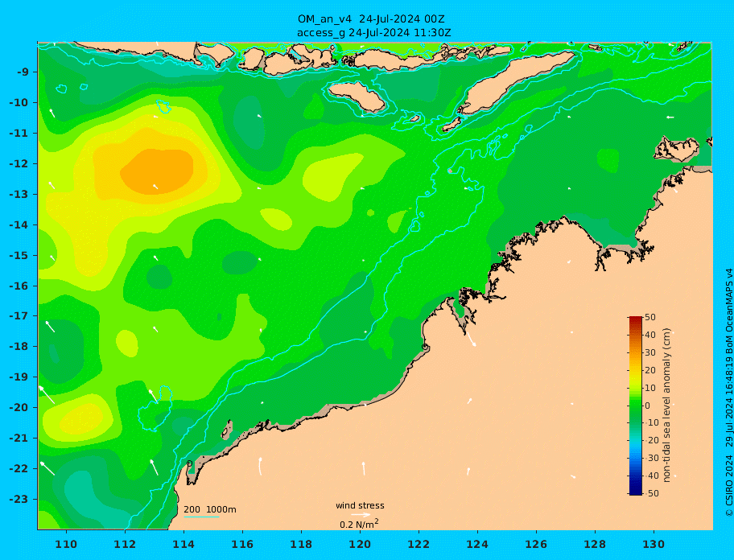Pick the longitude axis label 120

coord(360,544)
